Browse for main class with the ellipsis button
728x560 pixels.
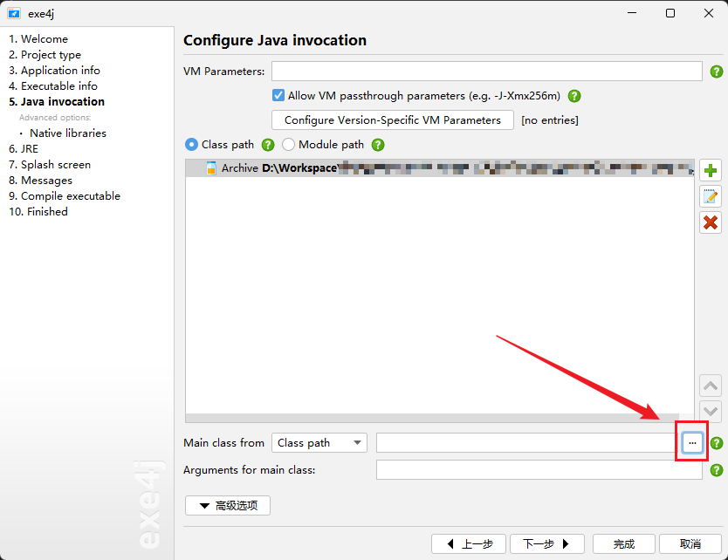(692, 442)
